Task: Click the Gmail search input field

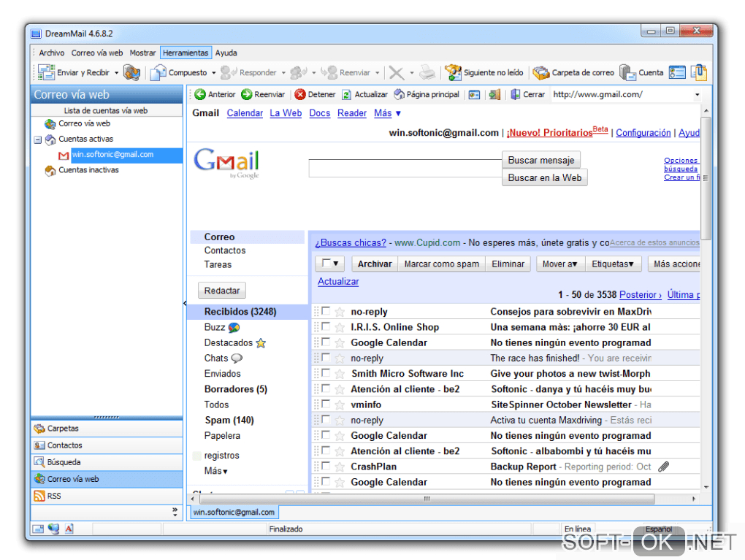Action: 405,168
